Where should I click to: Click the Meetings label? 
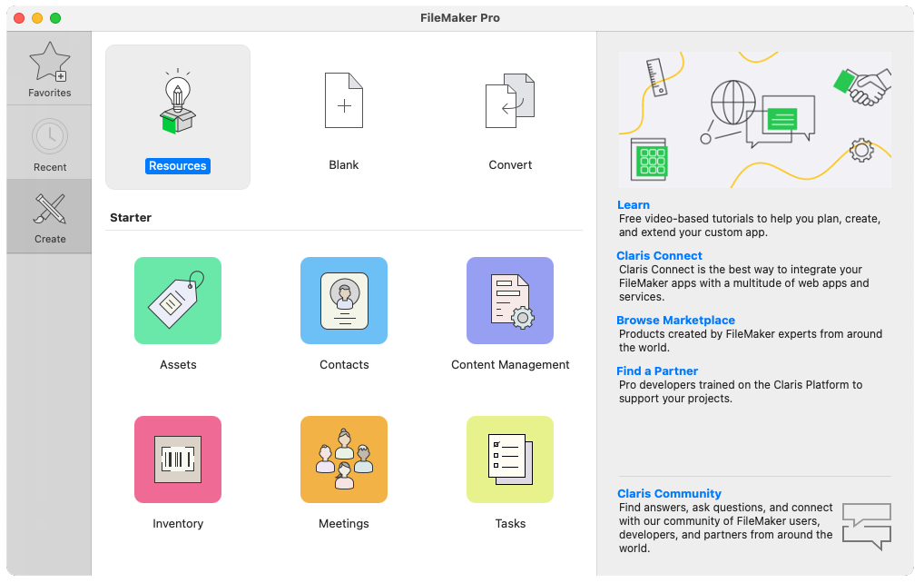(344, 524)
